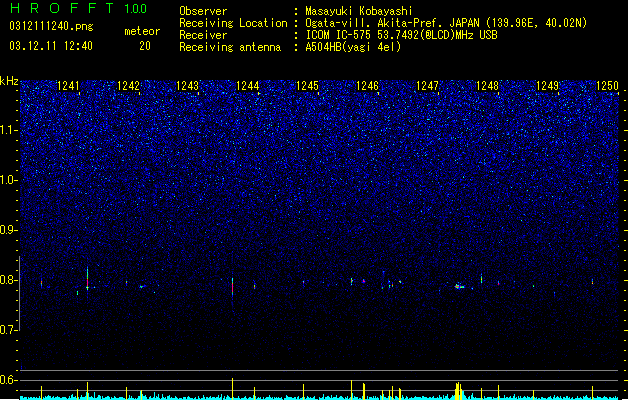
Task: Click the meteor count value 20
Action: (145, 46)
